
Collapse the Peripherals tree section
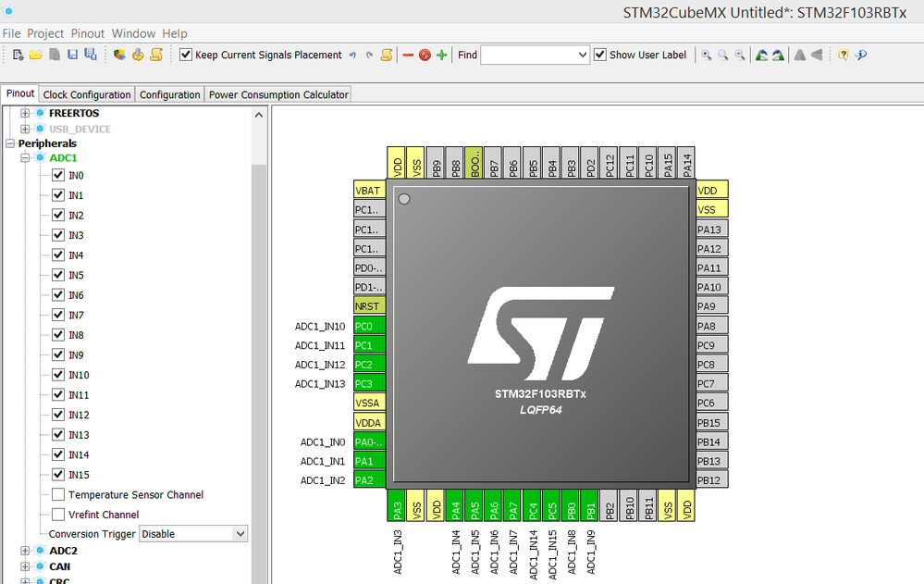pyautogui.click(x=10, y=143)
